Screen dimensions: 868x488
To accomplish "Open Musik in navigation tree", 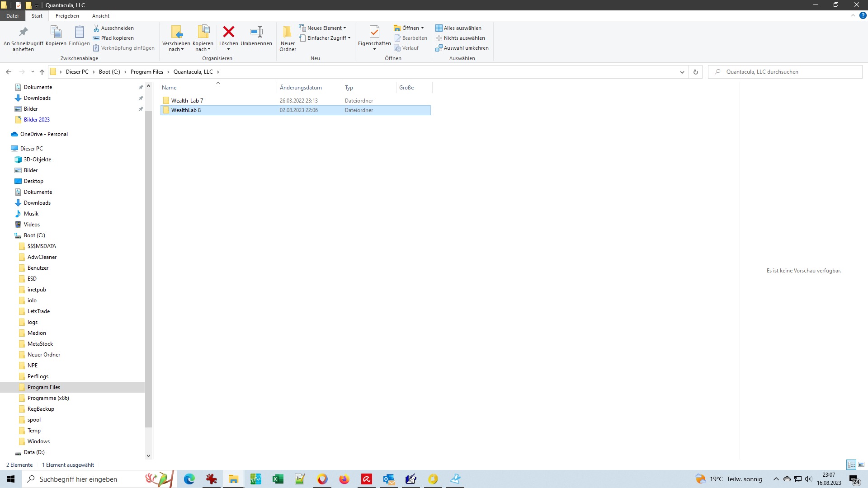I will 31,214.
